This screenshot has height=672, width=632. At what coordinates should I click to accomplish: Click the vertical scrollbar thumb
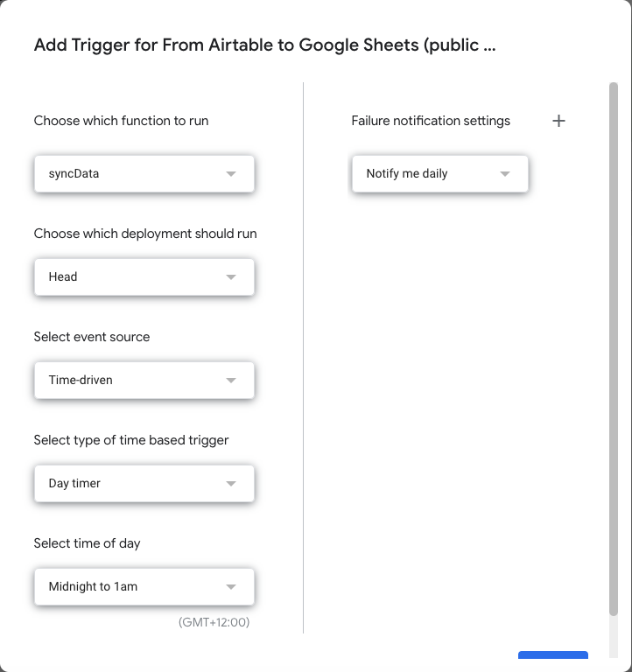coord(614,349)
